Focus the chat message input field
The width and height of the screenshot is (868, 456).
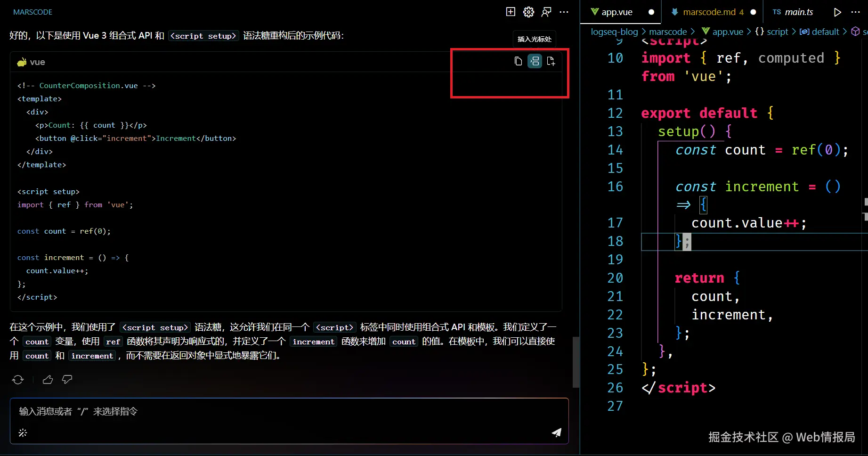pyautogui.click(x=289, y=421)
